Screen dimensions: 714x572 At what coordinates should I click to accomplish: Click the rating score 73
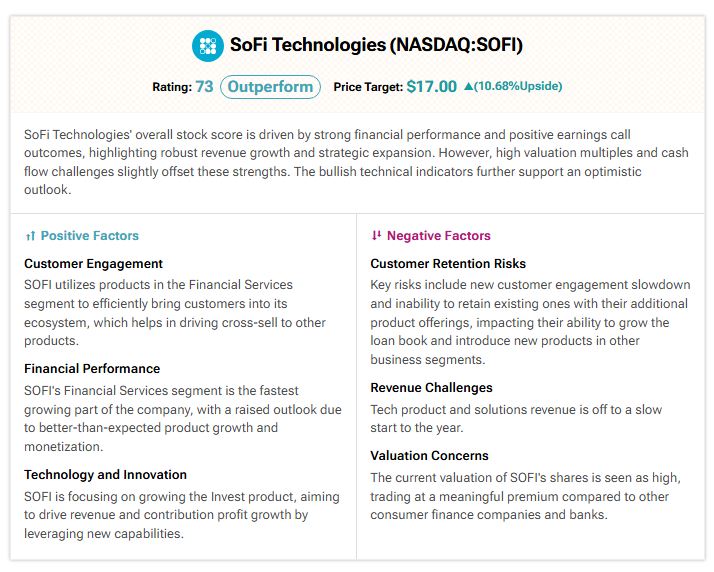(x=204, y=87)
